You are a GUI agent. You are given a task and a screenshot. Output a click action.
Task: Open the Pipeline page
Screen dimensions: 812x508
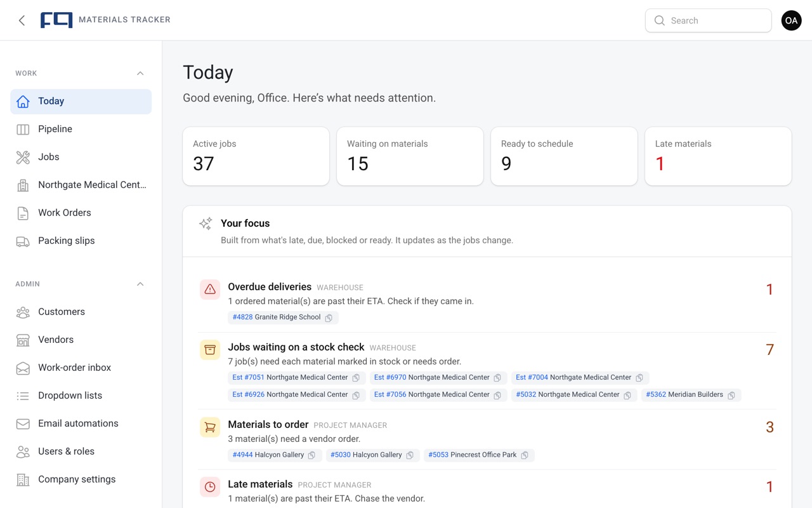pos(81,130)
